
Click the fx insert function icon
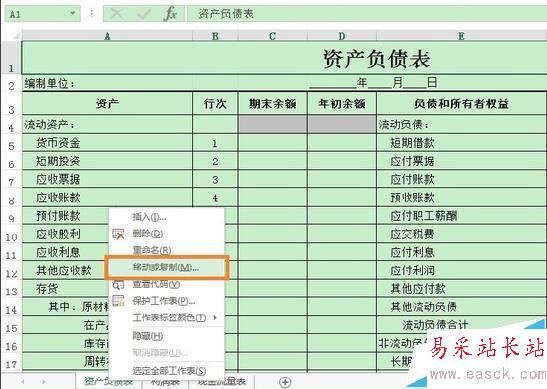(x=171, y=14)
